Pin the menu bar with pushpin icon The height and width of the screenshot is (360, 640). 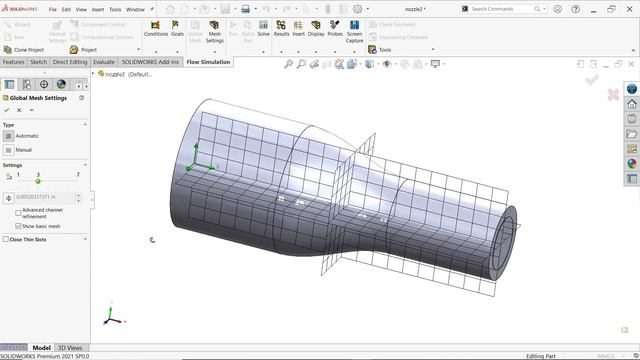coord(152,9)
